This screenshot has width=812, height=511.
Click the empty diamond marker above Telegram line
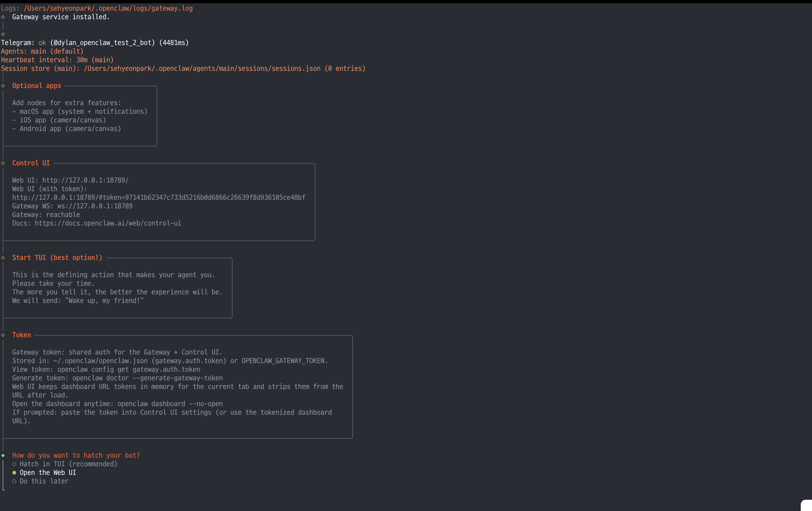click(x=3, y=34)
